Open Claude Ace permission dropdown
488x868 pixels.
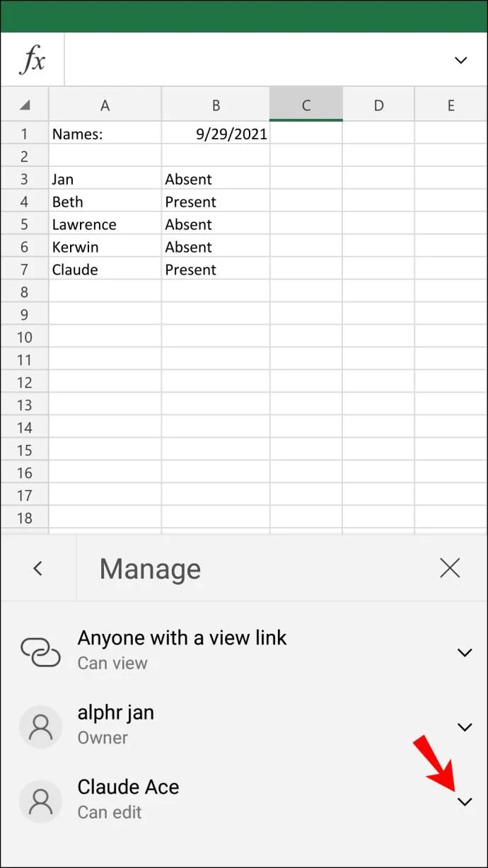465,802
